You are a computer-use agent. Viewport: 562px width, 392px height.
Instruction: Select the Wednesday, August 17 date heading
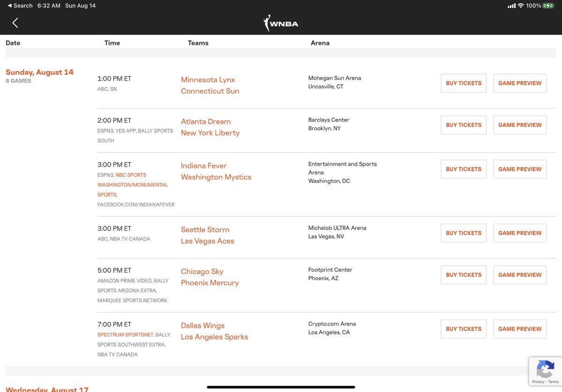47,389
